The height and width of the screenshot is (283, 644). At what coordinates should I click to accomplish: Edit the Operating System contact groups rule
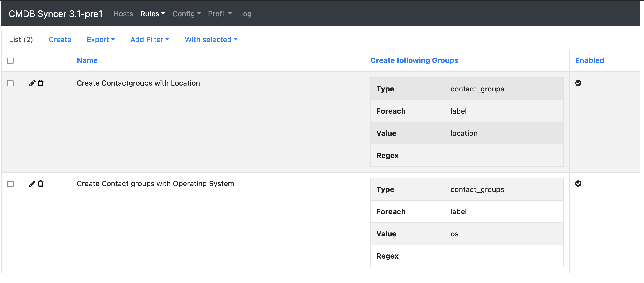[32, 184]
